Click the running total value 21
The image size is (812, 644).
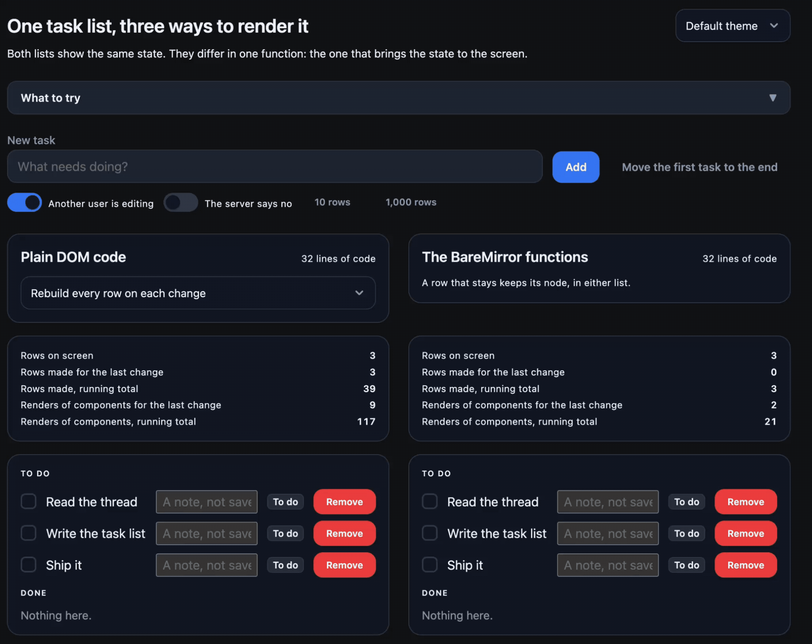point(770,422)
